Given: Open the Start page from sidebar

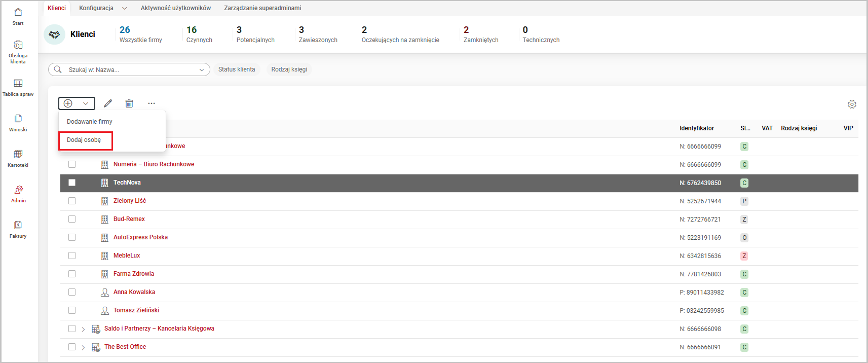Looking at the screenshot, I should click(x=18, y=16).
